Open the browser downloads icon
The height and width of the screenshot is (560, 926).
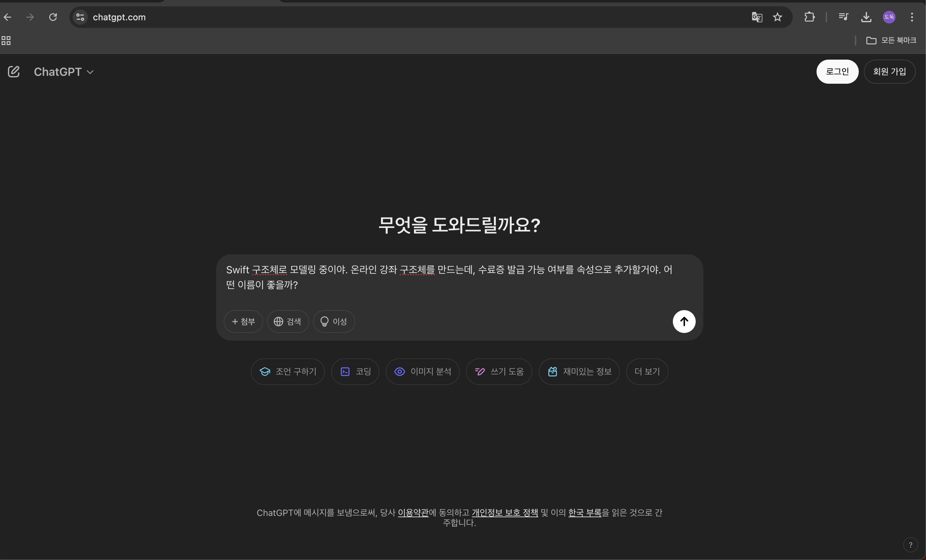pos(866,17)
